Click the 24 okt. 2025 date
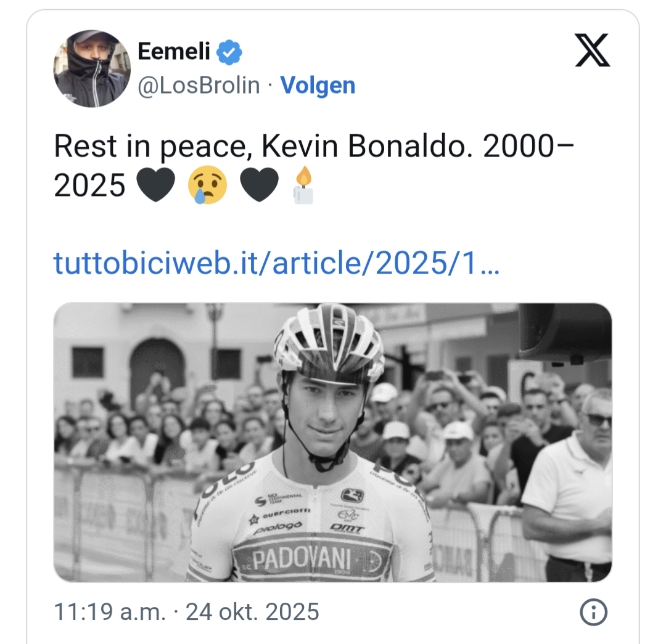The height and width of the screenshot is (644, 666). click(x=252, y=612)
